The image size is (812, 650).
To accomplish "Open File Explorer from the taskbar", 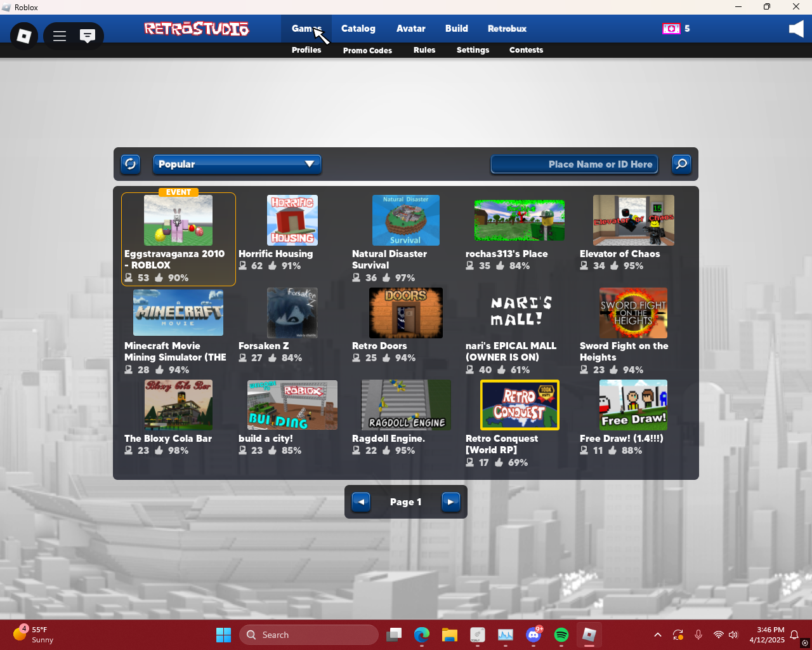I will [450, 635].
